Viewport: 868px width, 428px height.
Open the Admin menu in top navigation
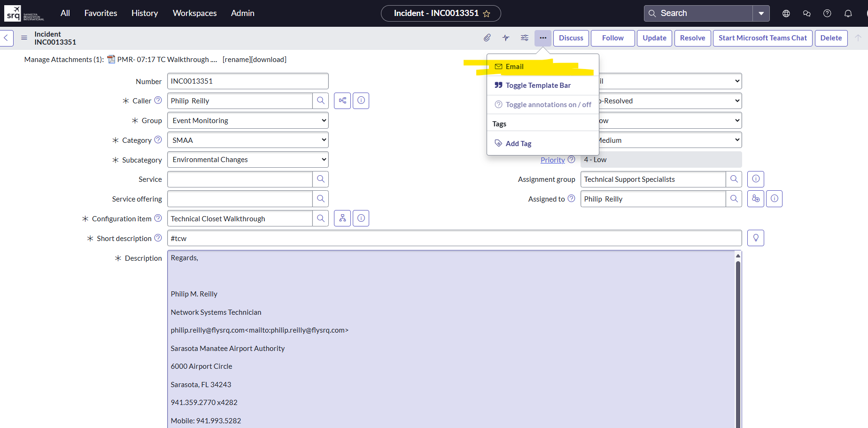[x=242, y=13]
